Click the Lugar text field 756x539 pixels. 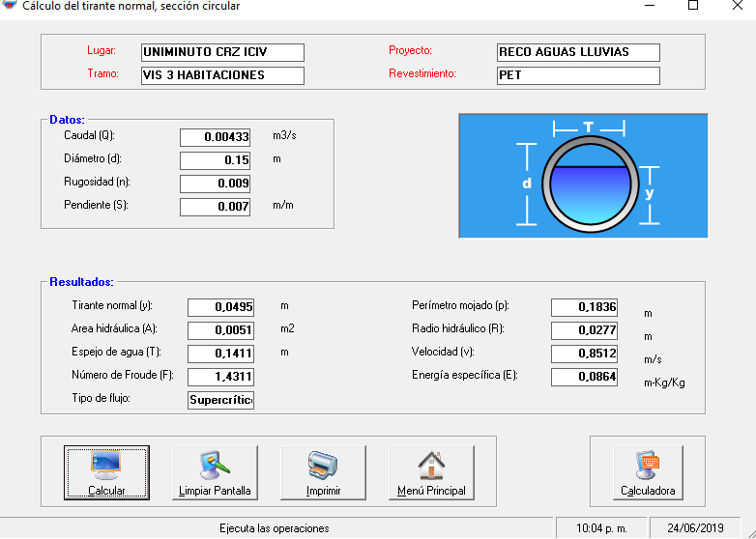222,52
